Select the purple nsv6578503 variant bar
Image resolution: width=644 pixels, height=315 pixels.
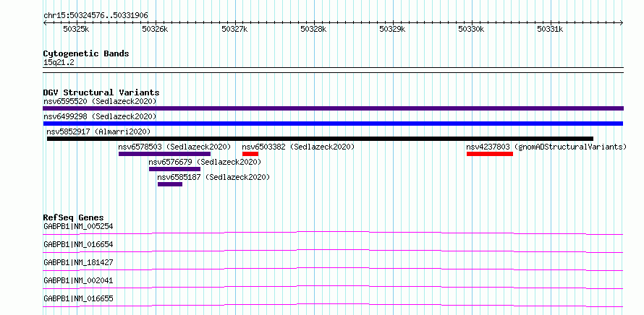(x=165, y=154)
